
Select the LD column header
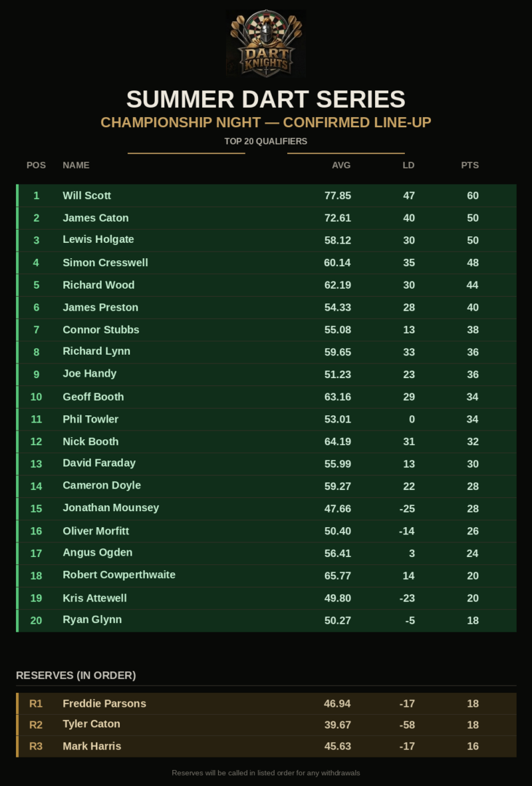click(408, 166)
